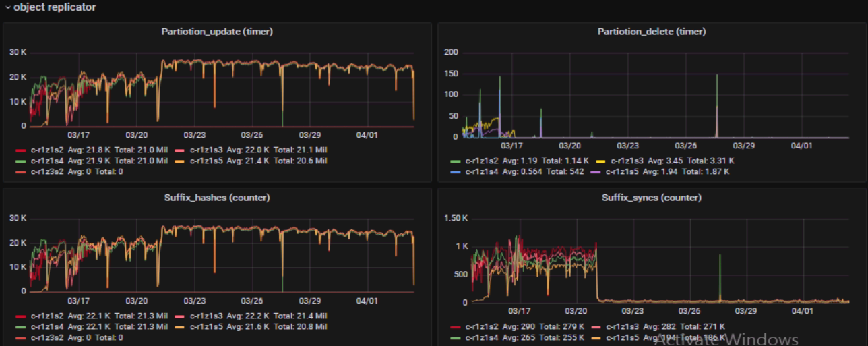This screenshot has width=868, height=346.
Task: Click the orange c-r1z1s5 swatch in Suffix_hashes legend
Action: pos(180,326)
